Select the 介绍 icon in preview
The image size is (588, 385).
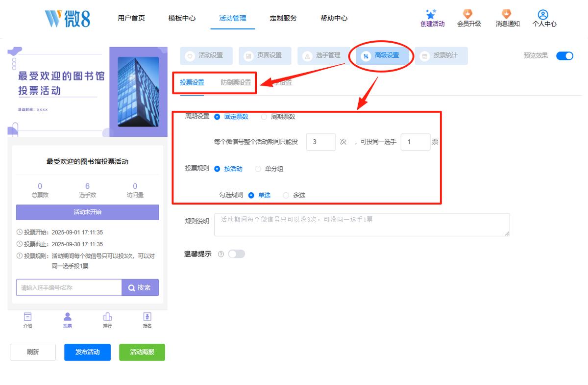pos(28,316)
